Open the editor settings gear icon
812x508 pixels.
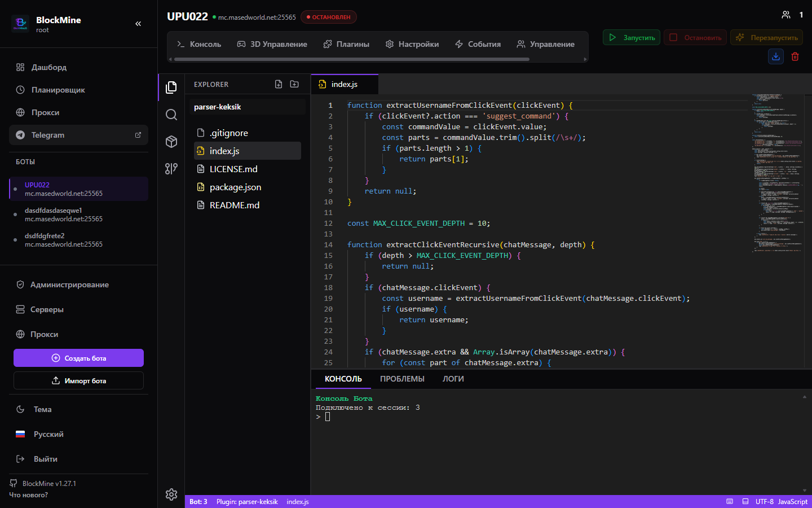coord(171,494)
